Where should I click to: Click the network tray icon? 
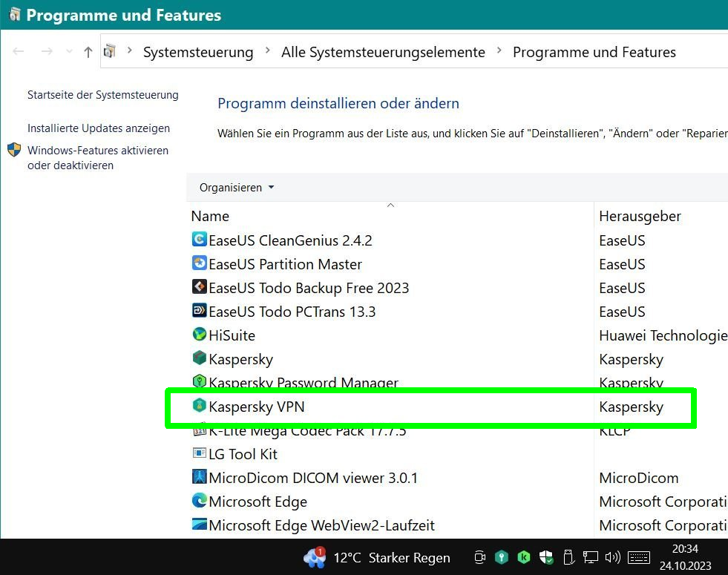(591, 557)
